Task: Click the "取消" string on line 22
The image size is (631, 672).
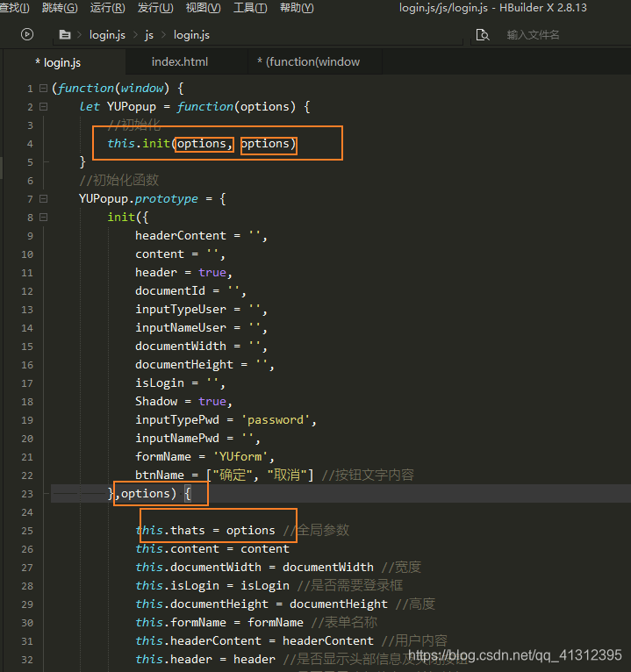Action: [x=287, y=475]
